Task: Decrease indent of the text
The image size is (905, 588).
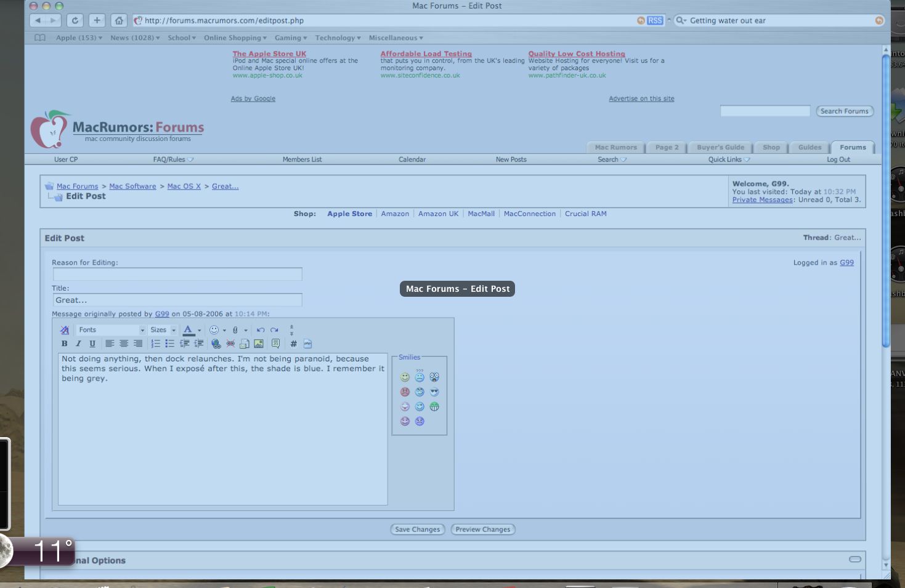Action: pyautogui.click(x=184, y=344)
